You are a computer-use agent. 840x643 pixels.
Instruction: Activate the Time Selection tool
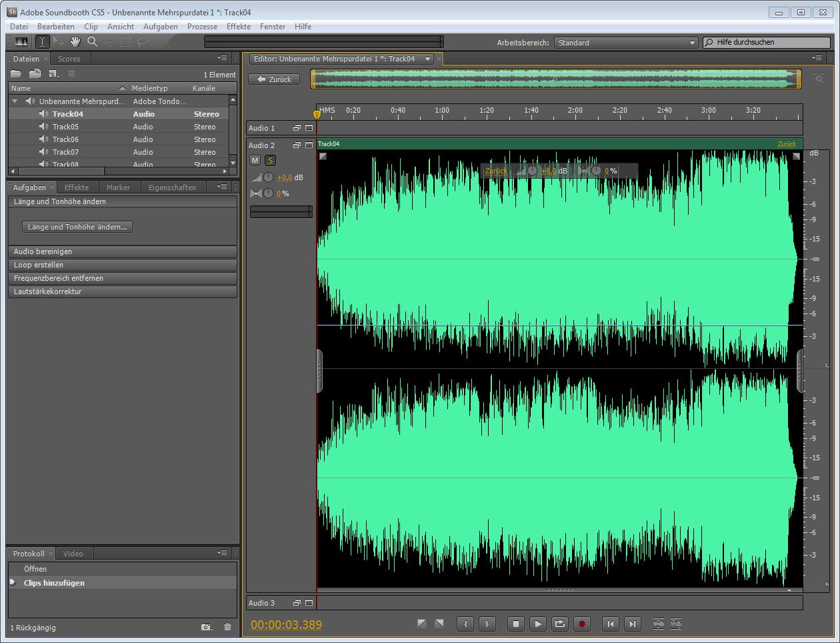[x=42, y=42]
